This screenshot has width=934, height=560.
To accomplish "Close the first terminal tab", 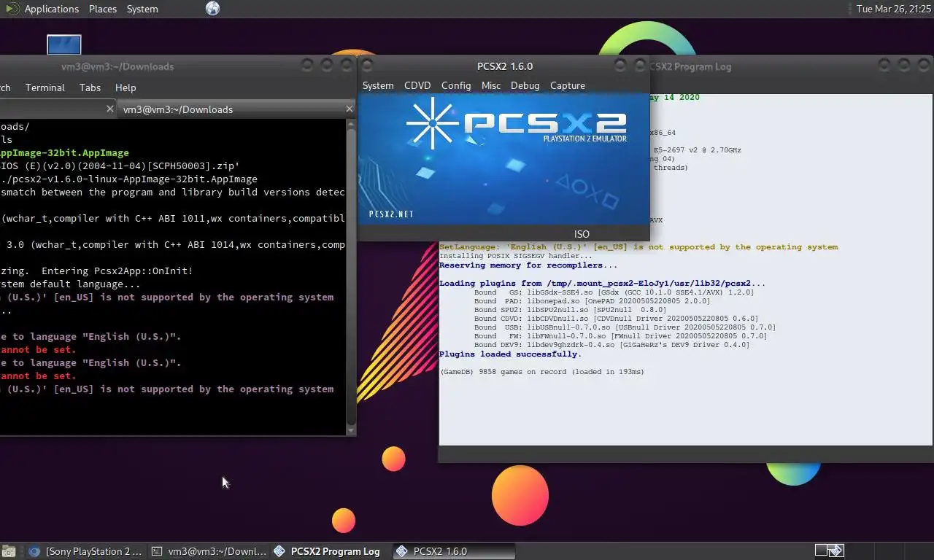I will point(110,109).
